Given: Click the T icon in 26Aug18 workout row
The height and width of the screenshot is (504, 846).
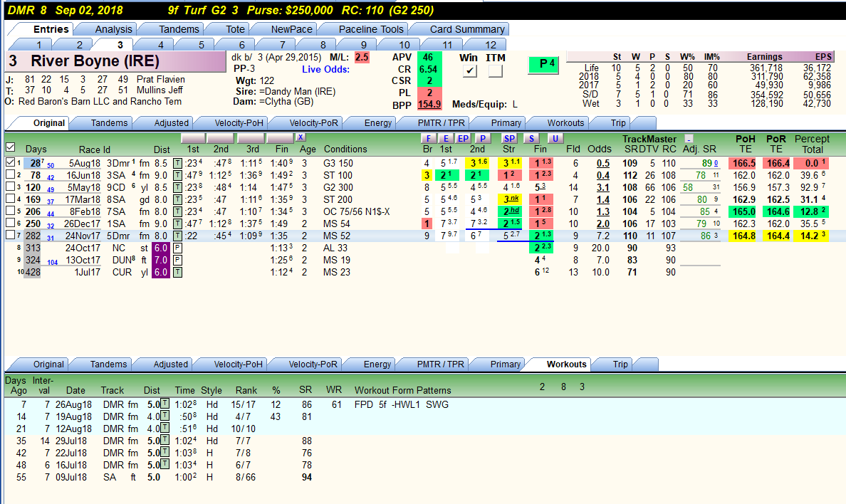Looking at the screenshot, I should click(x=165, y=404).
